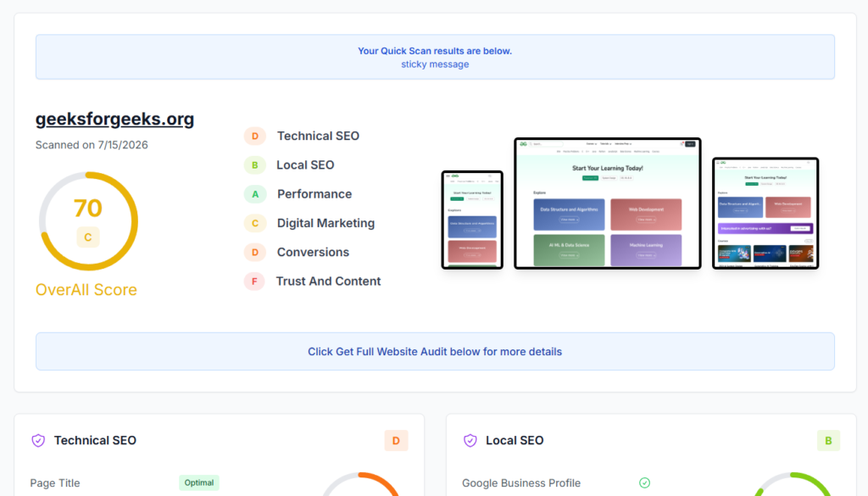
Task: Click the sticky message text
Action: pos(435,64)
